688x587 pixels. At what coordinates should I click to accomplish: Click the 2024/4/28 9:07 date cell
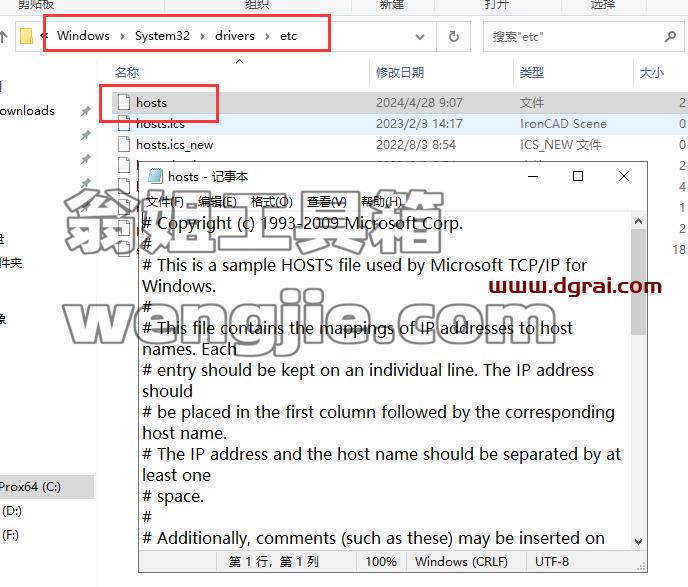419,103
